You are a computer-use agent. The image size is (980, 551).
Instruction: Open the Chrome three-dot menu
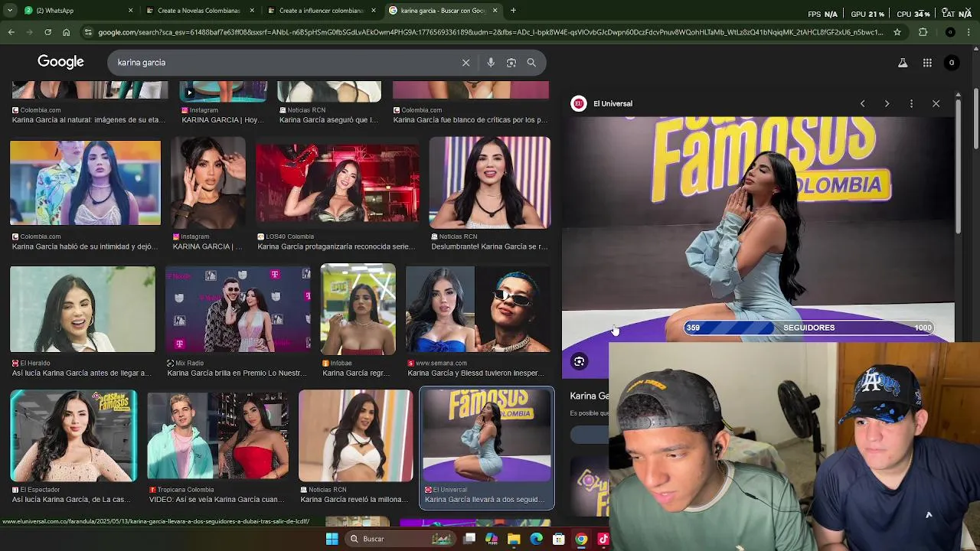pyautogui.click(x=969, y=32)
